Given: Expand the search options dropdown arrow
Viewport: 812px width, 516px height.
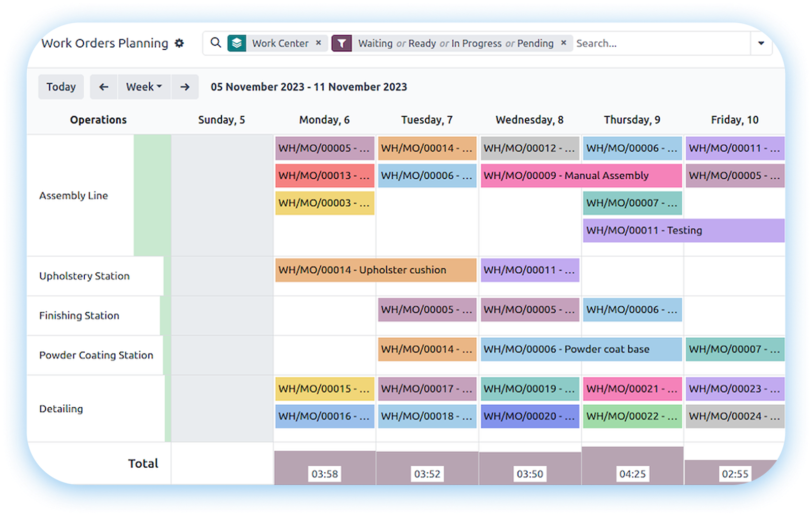Looking at the screenshot, I should pos(761,44).
